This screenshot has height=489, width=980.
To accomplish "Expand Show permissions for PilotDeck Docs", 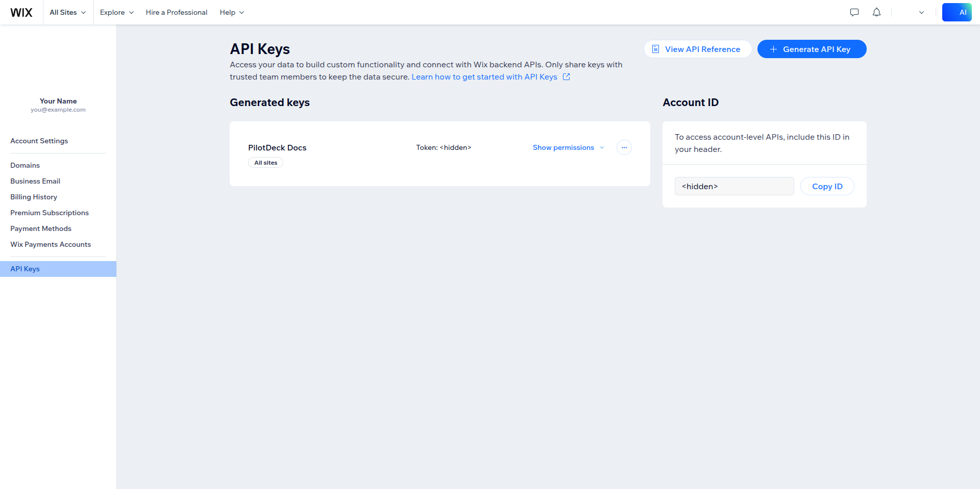I will (569, 147).
